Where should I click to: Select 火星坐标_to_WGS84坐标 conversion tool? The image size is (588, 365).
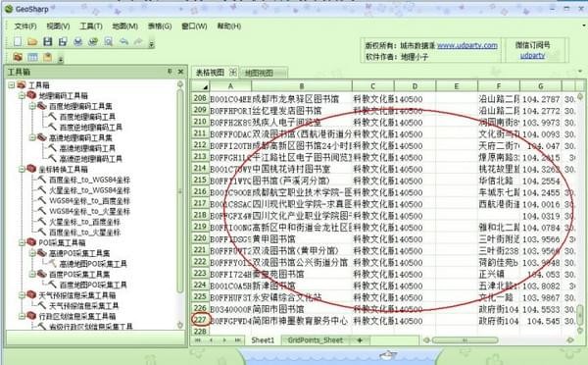89,190
